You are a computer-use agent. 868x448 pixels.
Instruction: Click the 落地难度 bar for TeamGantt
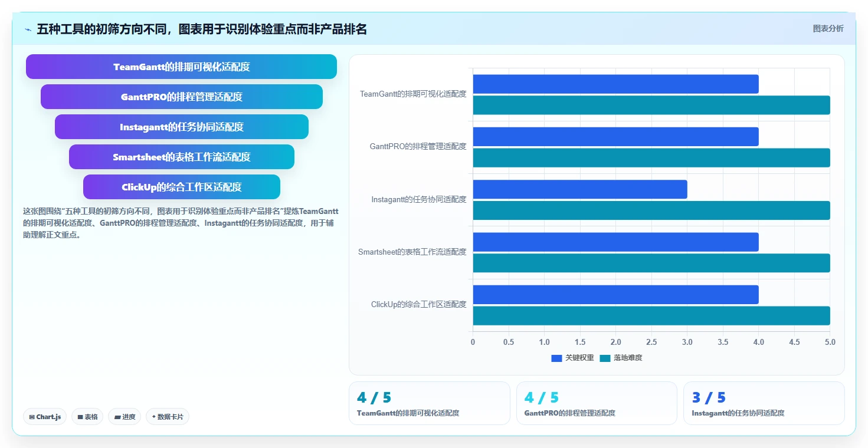tap(651, 105)
